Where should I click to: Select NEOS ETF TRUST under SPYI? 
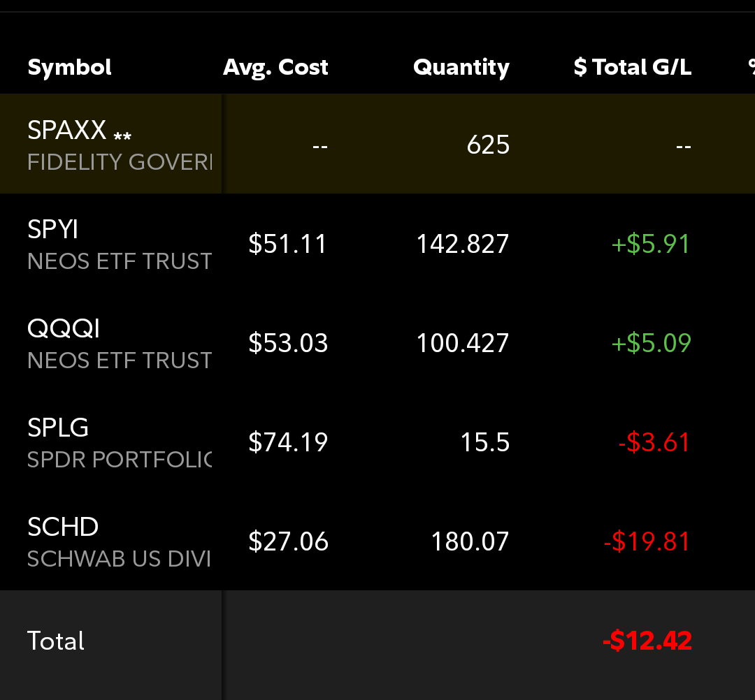120,261
